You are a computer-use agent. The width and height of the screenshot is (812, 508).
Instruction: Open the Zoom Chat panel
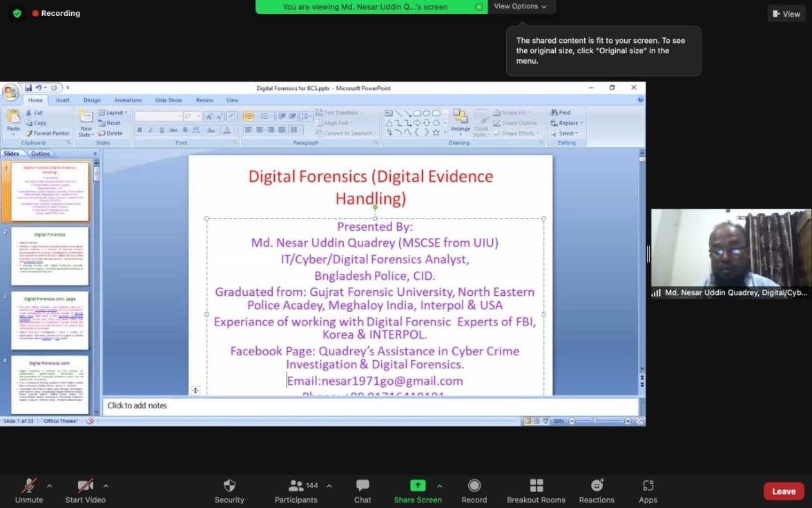[x=362, y=491]
